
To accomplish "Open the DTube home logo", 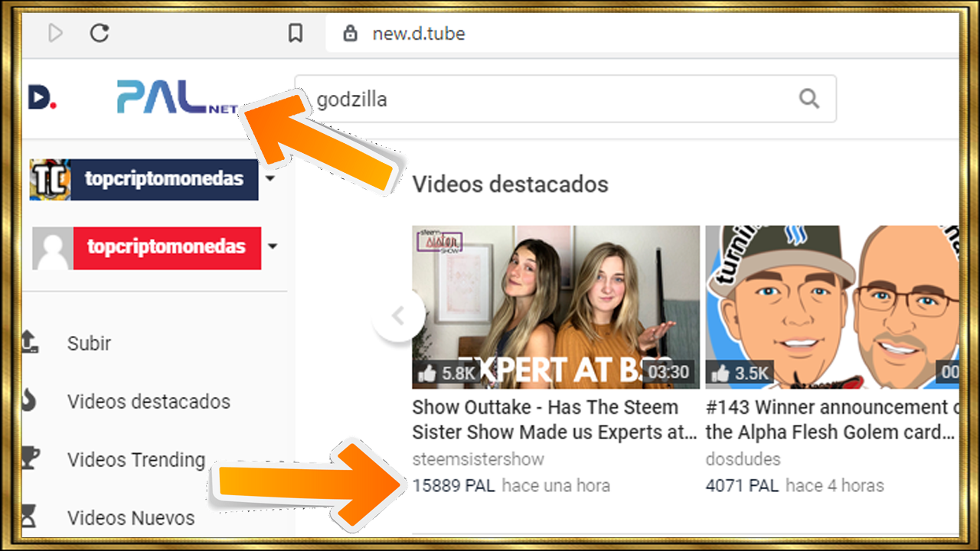I will (42, 97).
